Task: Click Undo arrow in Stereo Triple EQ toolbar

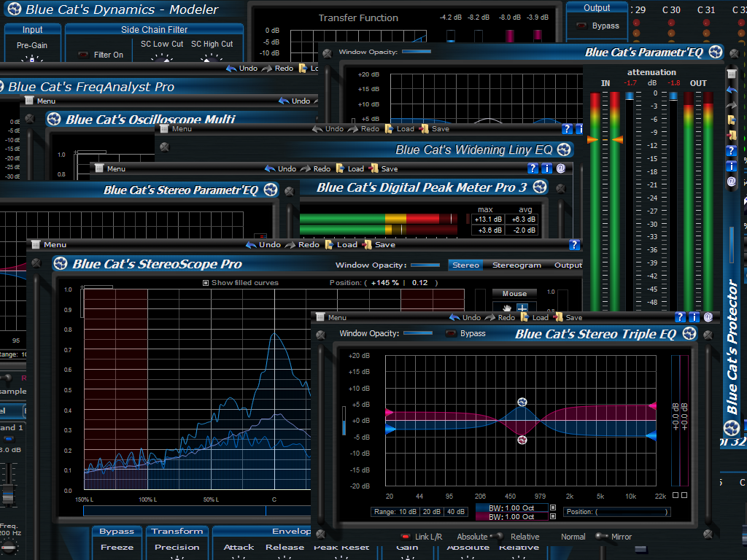Action: click(x=454, y=317)
